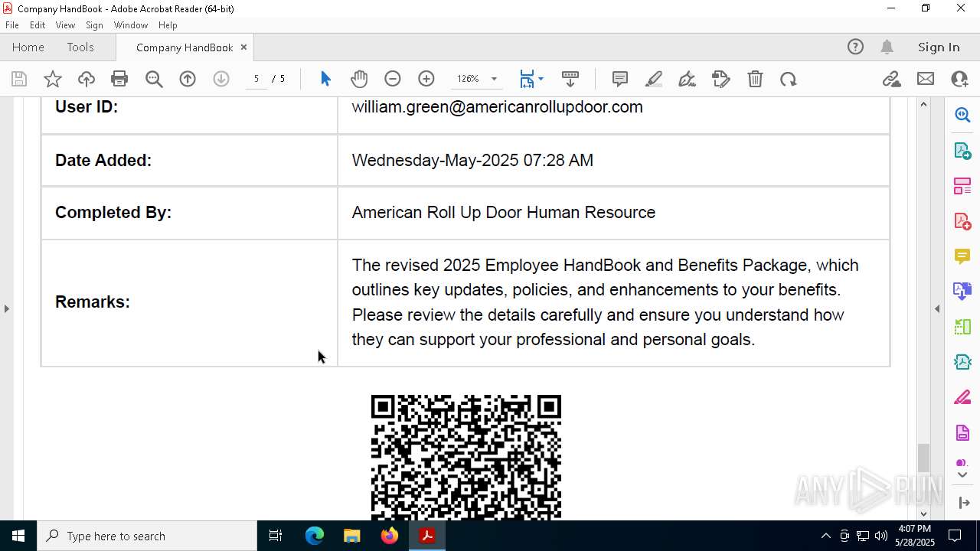Show more tools in the right pane
Image resolution: width=980 pixels, height=551 pixels.
[962, 475]
